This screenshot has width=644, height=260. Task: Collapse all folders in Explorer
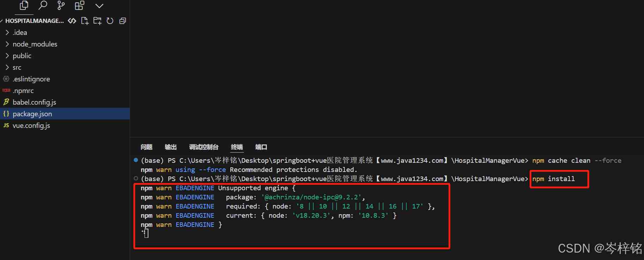[x=123, y=21]
